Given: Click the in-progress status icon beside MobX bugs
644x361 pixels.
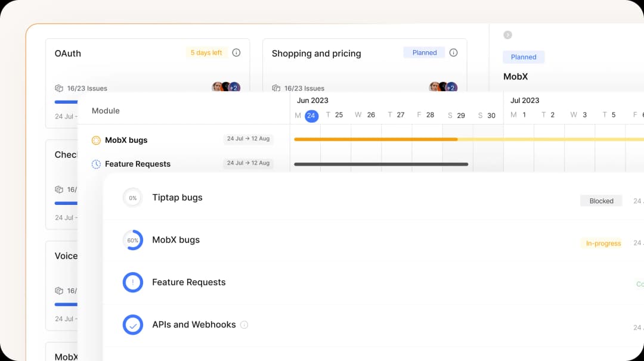Looking at the screenshot, I should pos(95,140).
